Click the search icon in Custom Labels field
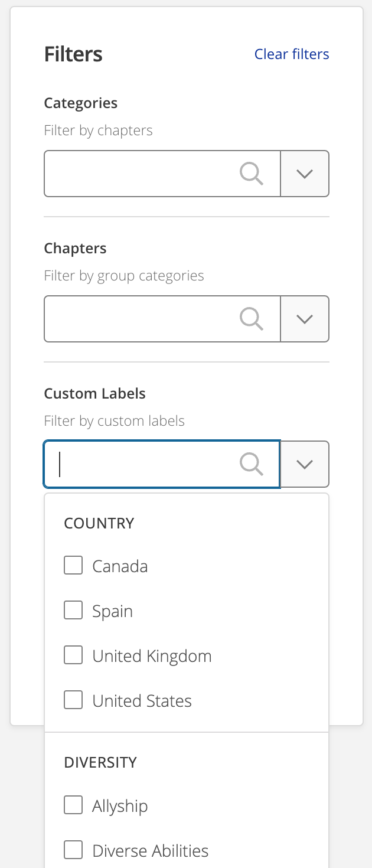This screenshot has height=868, width=372. (x=252, y=464)
